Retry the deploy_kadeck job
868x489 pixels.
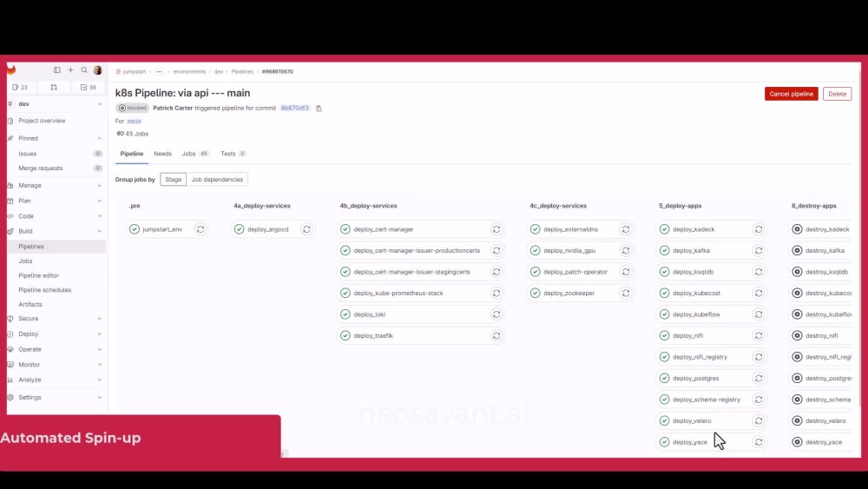[759, 229]
